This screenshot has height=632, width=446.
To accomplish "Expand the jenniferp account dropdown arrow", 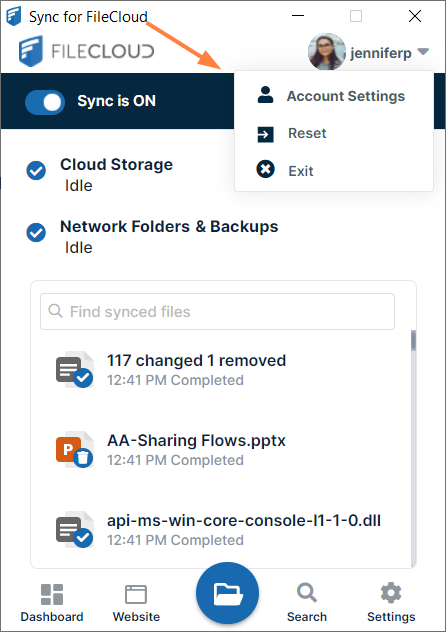I will click(423, 52).
